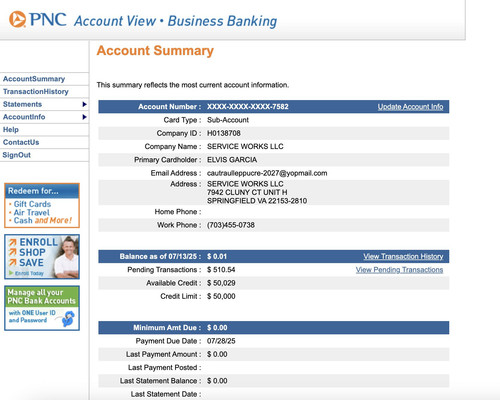Viewport: 500px width, 400px height.
Task: Select Minimum Amt Due value $ 0.00
Action: click(x=217, y=328)
